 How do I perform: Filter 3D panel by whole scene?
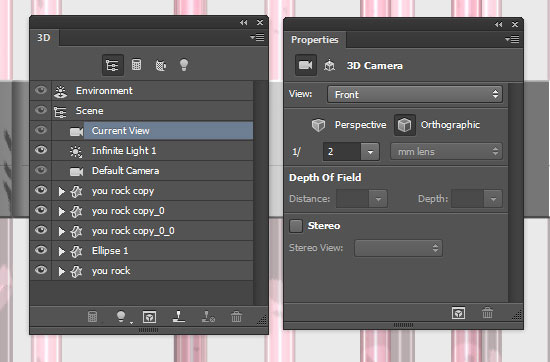pyautogui.click(x=113, y=65)
